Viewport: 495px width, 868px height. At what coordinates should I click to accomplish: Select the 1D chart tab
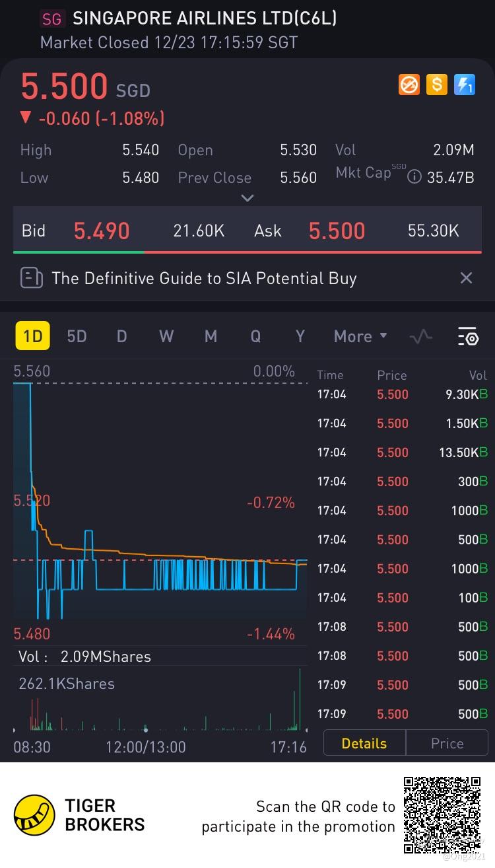coord(32,336)
